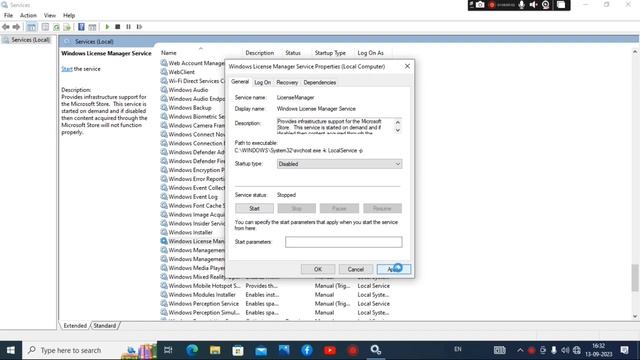Sort services by the Name column header

click(x=169, y=53)
